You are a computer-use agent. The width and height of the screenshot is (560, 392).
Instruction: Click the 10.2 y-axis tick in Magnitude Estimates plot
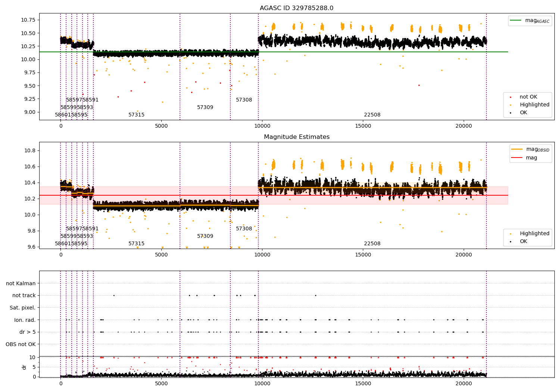click(29, 199)
